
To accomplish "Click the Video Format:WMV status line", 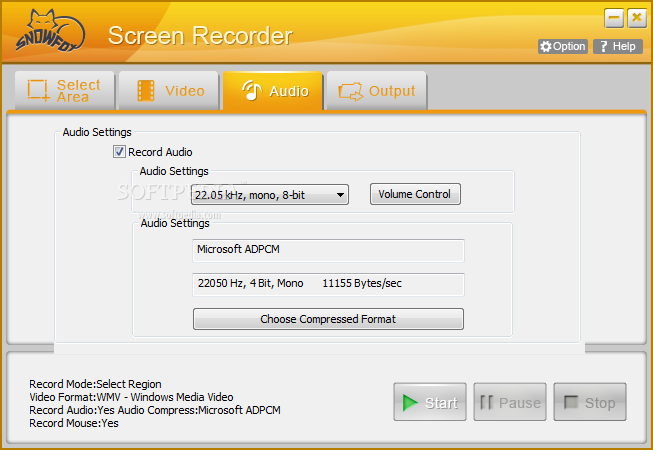I will [x=131, y=397].
